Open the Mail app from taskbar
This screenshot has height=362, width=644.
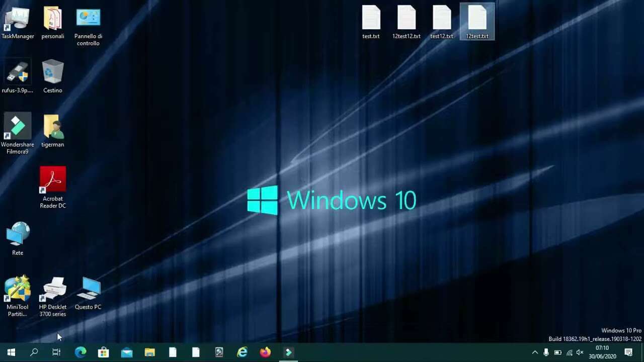pyautogui.click(x=127, y=352)
